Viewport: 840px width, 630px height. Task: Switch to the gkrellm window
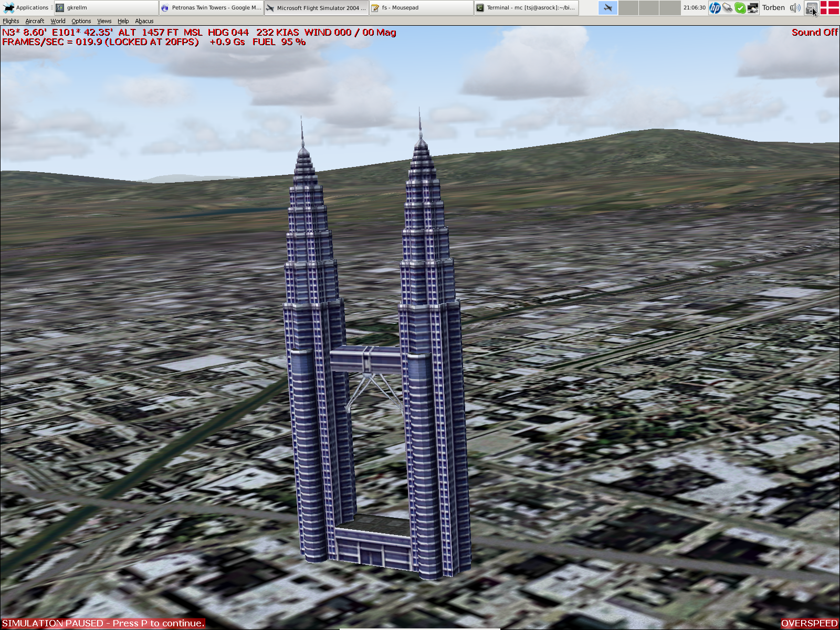point(106,8)
